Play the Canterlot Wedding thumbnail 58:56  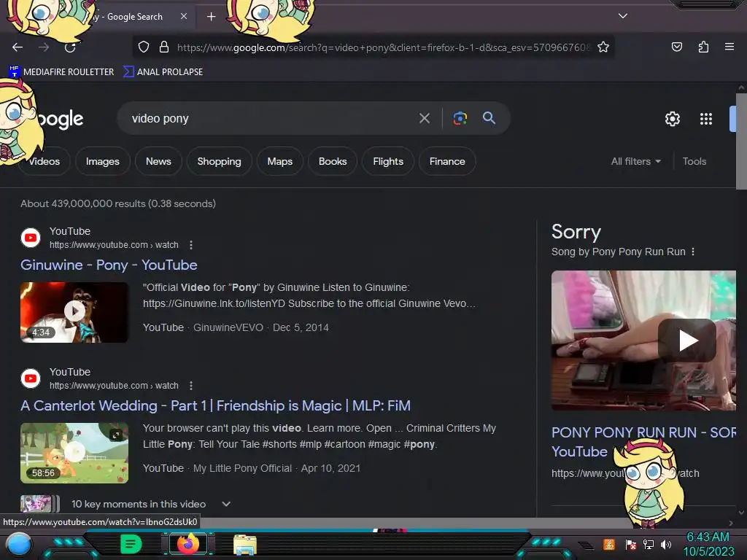pos(74,453)
